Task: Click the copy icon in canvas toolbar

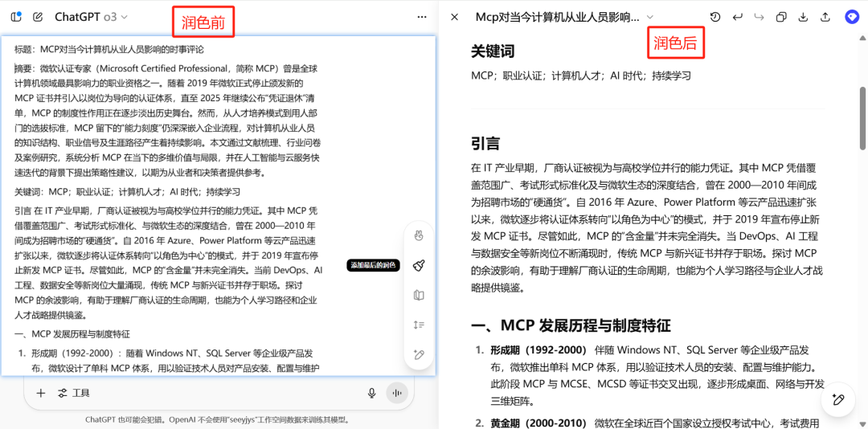Action: pyautogui.click(x=780, y=17)
